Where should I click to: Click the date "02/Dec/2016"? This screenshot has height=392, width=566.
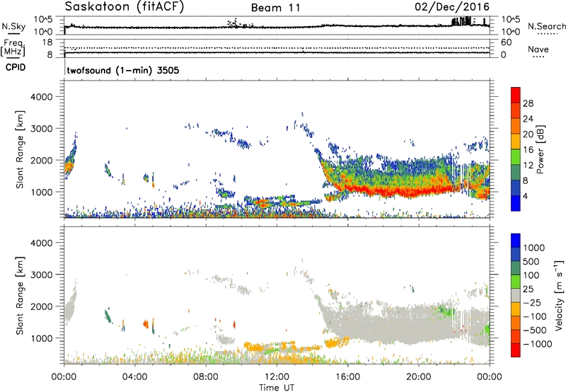(x=452, y=7)
